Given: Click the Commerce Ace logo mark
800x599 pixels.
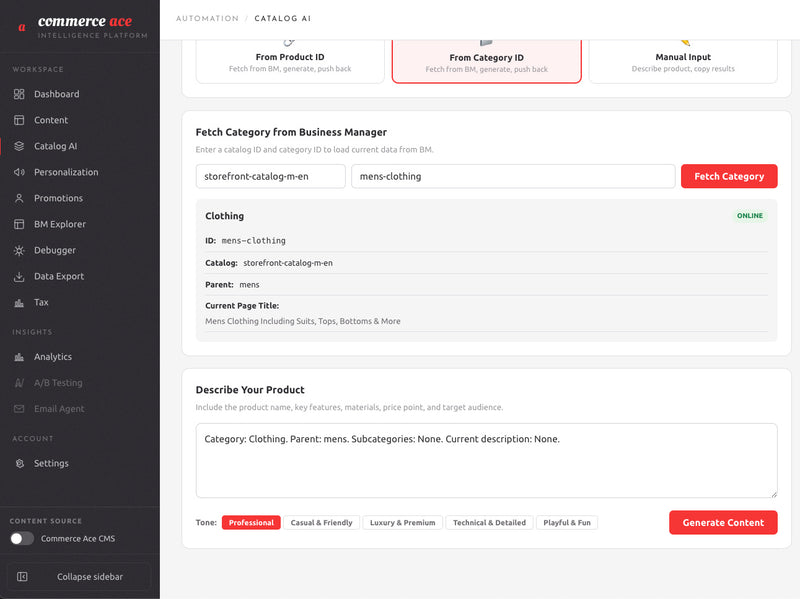Looking at the screenshot, I should [x=22, y=28].
